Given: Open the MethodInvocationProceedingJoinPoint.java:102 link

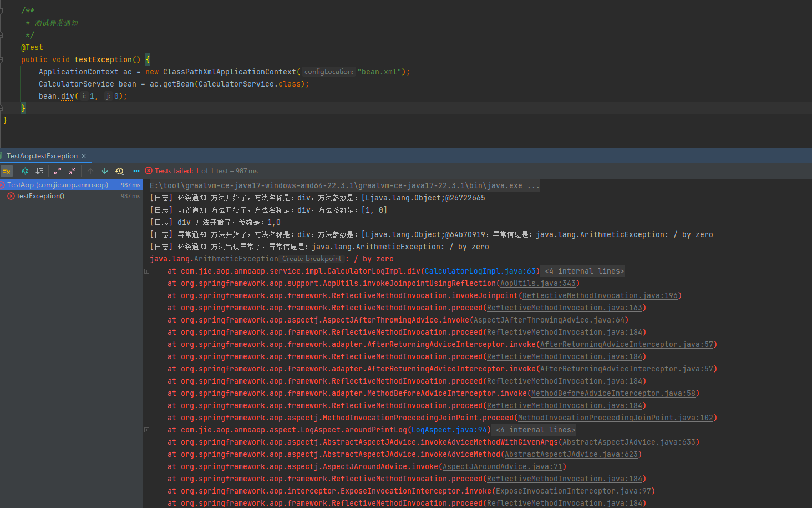Looking at the screenshot, I should click(616, 418).
